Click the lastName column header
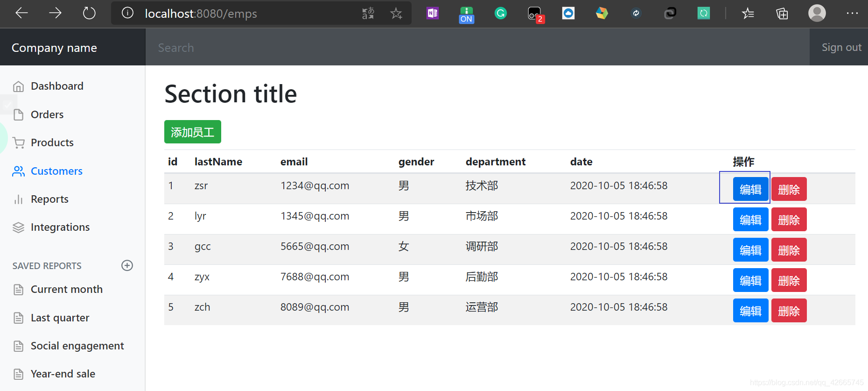The image size is (868, 391). tap(218, 162)
